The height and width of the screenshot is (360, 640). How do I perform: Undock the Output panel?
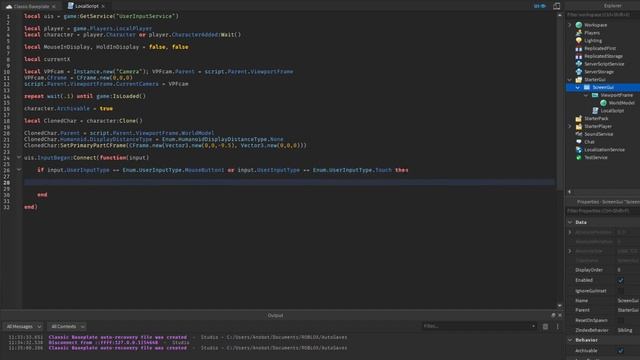click(553, 315)
